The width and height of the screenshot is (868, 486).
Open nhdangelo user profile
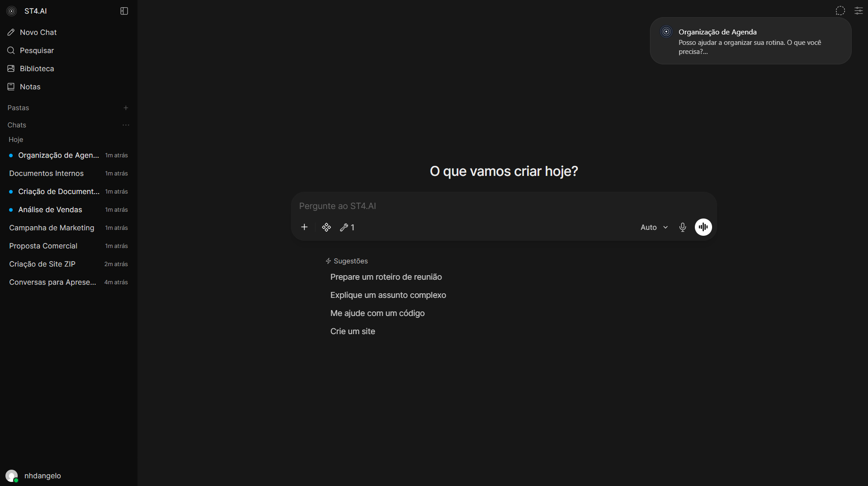tap(68, 476)
